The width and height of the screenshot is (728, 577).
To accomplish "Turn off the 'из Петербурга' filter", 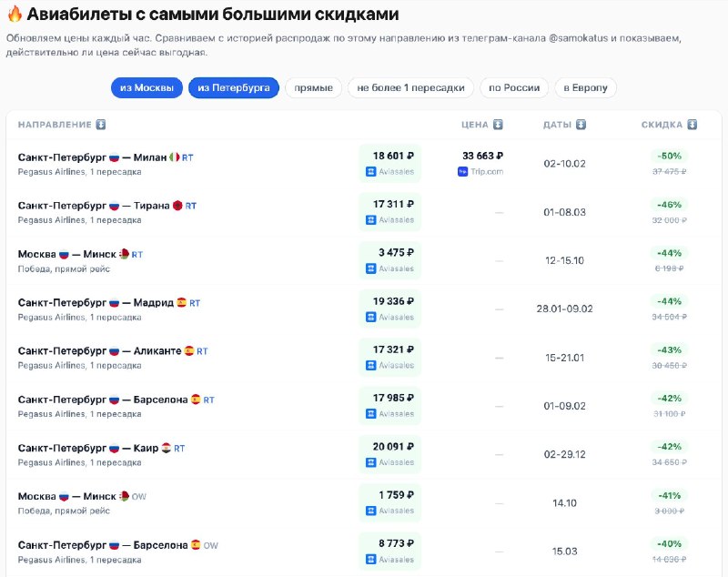I will (234, 87).
